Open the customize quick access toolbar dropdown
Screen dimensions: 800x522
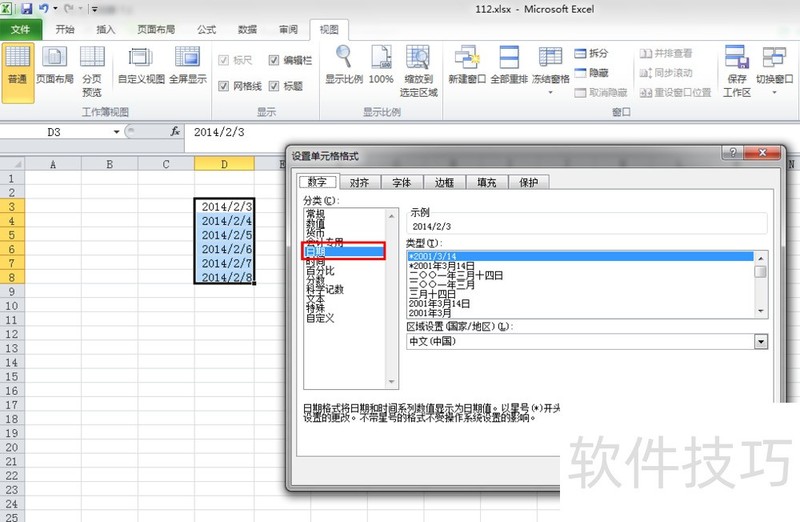coord(95,9)
